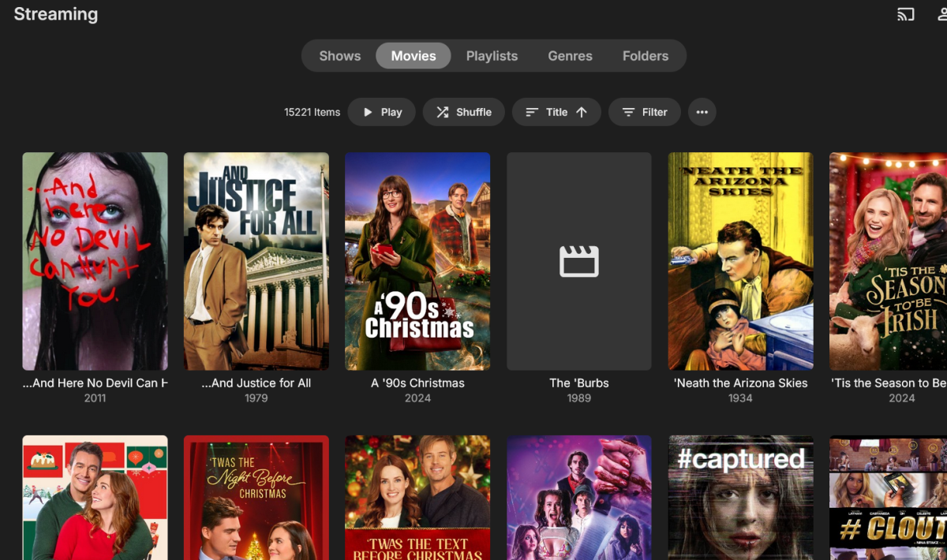Image resolution: width=947 pixels, height=560 pixels.
Task: Switch to the Genres tab
Action: pos(570,56)
